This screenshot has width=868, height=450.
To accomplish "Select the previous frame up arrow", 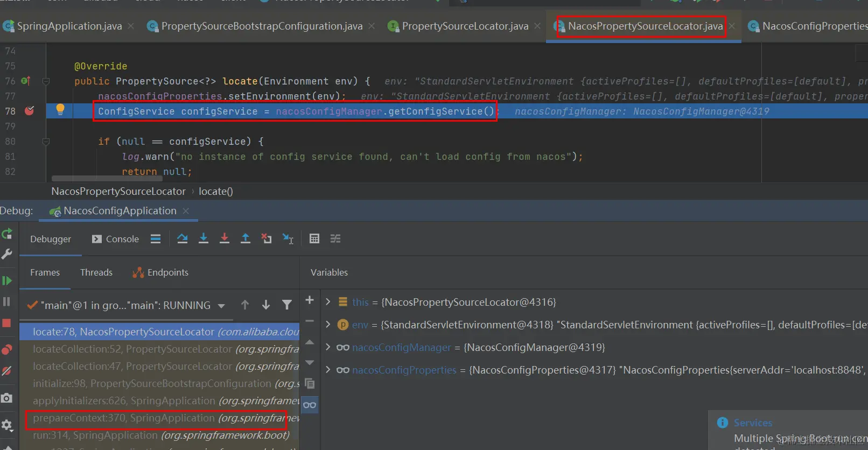I will pos(245,305).
